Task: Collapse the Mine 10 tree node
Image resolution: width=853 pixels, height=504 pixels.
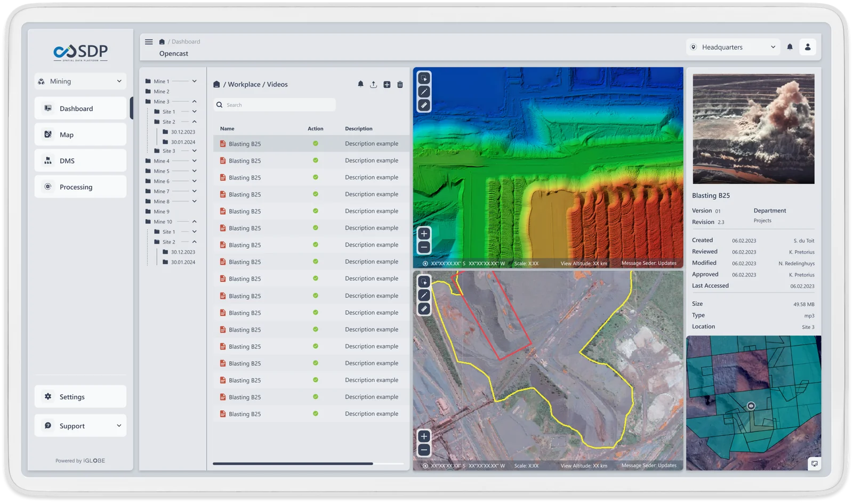Action: click(195, 221)
